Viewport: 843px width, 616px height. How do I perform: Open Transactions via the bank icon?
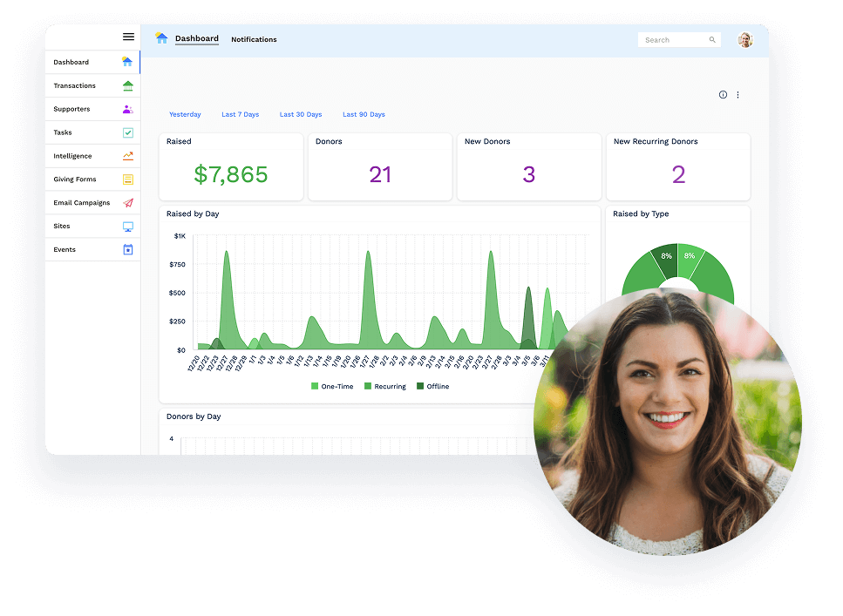127,85
